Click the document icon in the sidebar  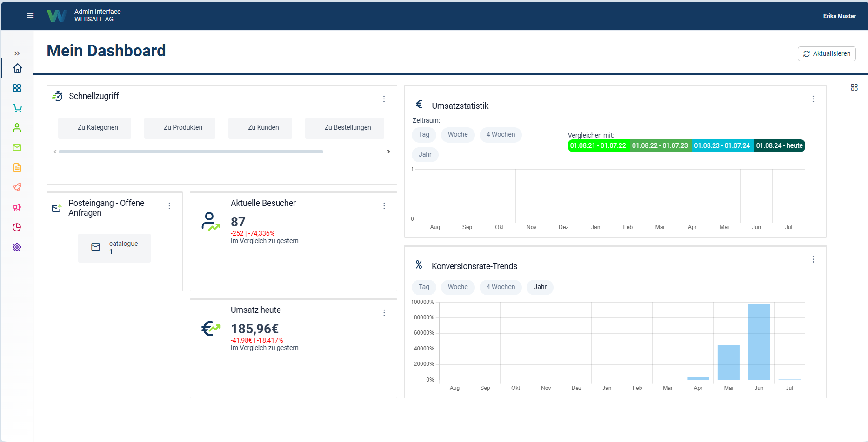point(17,167)
